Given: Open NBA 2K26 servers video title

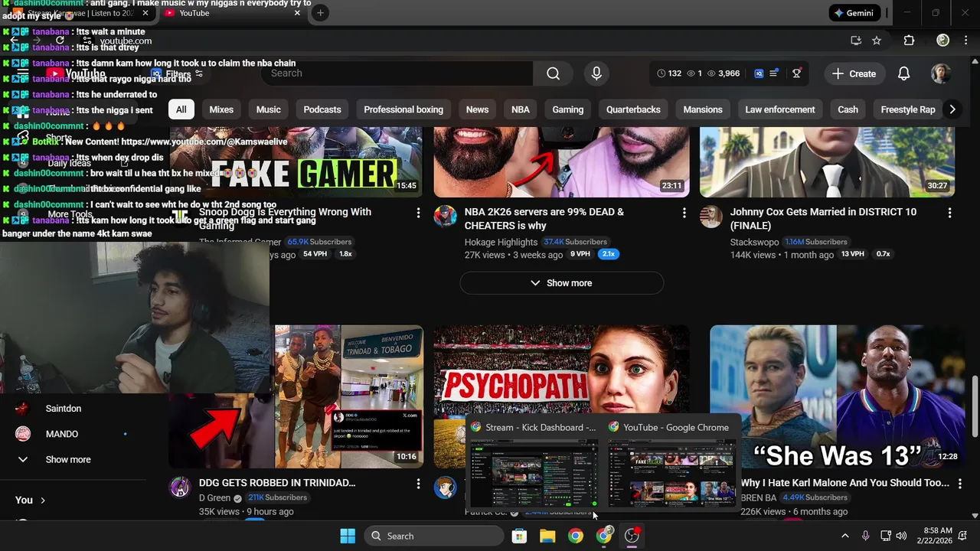Looking at the screenshot, I should pyautogui.click(x=544, y=219).
